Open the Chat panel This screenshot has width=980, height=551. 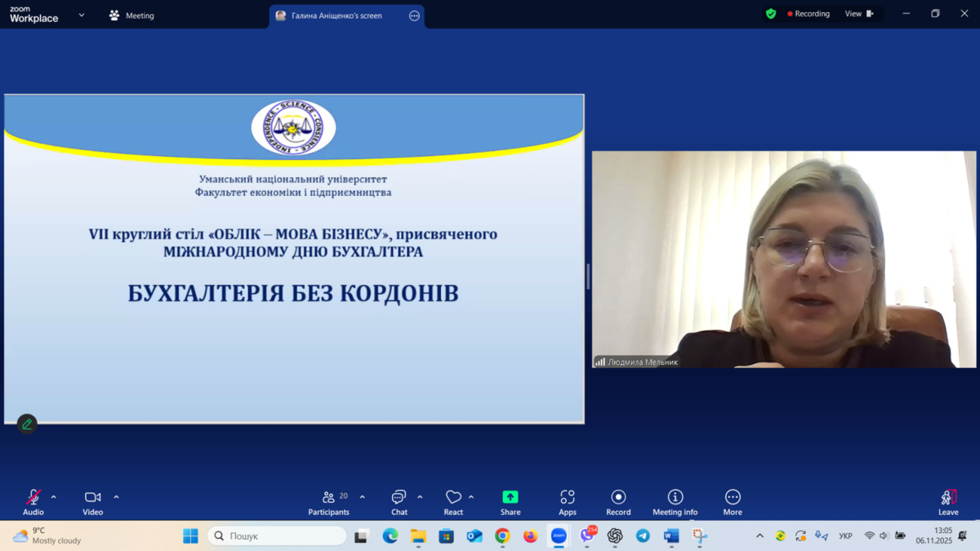[x=399, y=501]
